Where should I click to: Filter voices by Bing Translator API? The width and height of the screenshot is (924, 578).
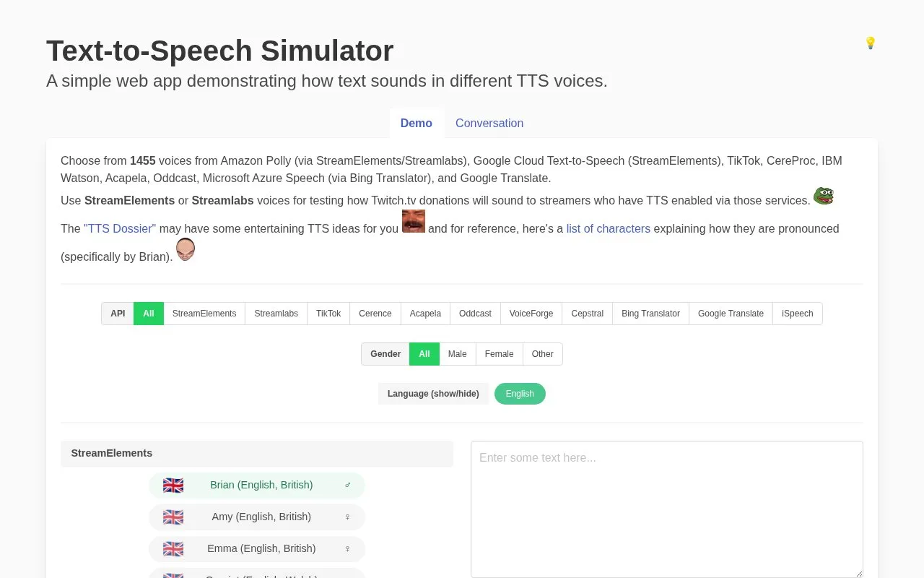[x=650, y=314]
